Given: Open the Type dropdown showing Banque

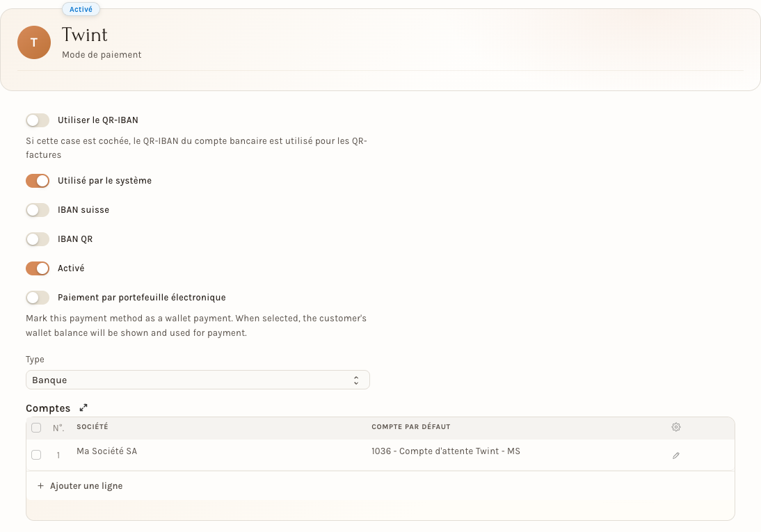Looking at the screenshot, I should (x=198, y=380).
